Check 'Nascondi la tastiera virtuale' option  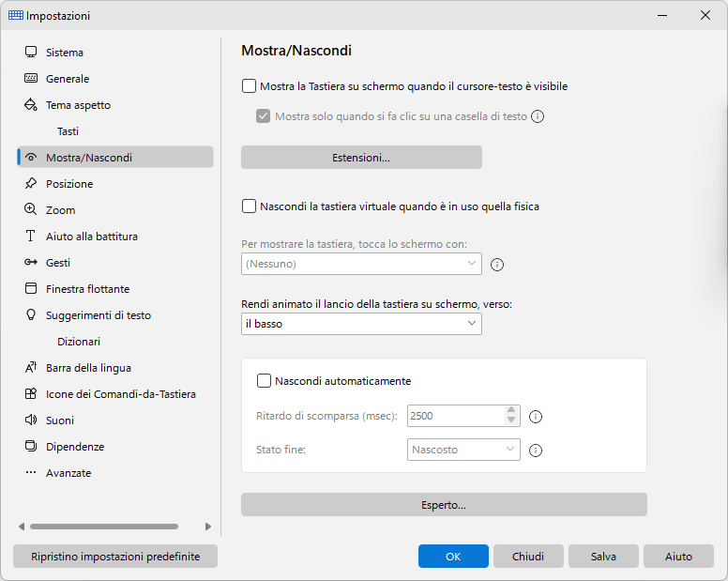click(x=249, y=206)
